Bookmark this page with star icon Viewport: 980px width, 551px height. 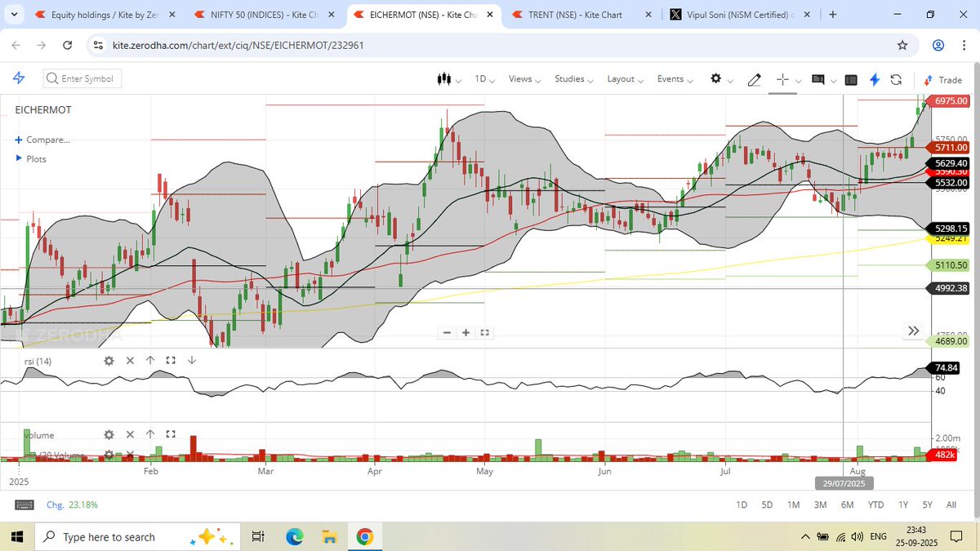(x=902, y=45)
